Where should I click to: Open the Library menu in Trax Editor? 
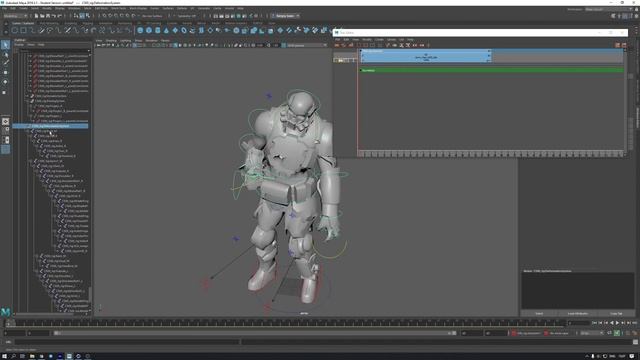pos(391,40)
